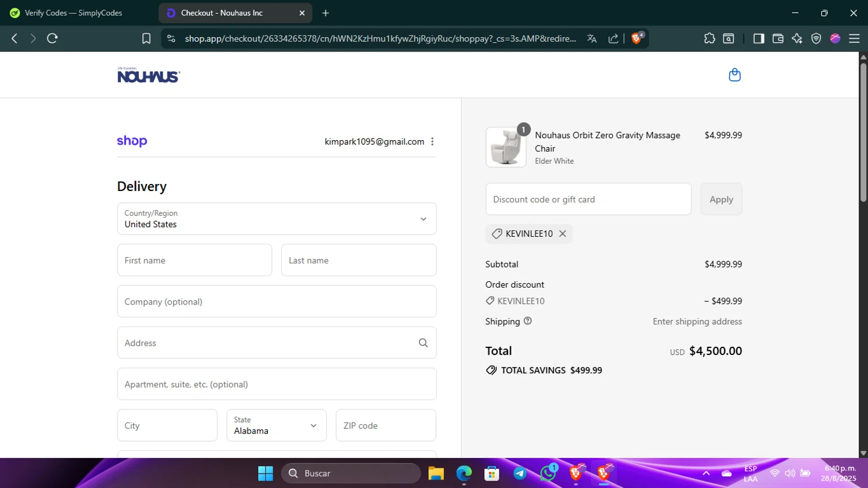Click the Total amount $4,500.00
Image resolution: width=868 pixels, height=488 pixels.
715,351
